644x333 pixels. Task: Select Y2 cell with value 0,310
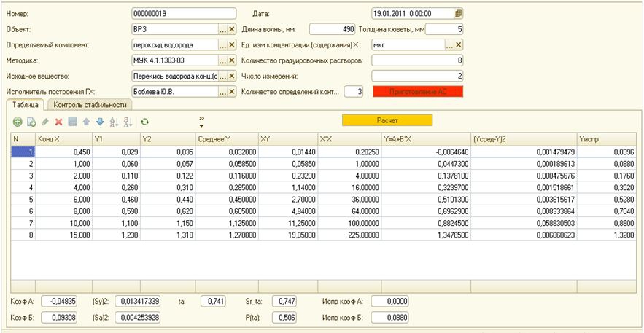click(x=168, y=188)
